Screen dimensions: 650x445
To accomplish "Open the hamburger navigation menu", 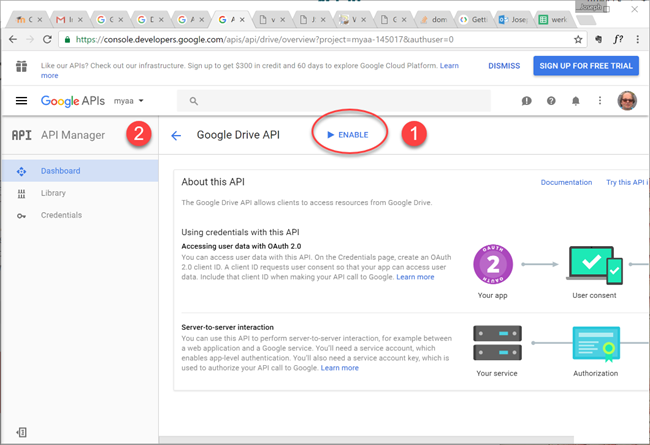I will click(x=21, y=101).
